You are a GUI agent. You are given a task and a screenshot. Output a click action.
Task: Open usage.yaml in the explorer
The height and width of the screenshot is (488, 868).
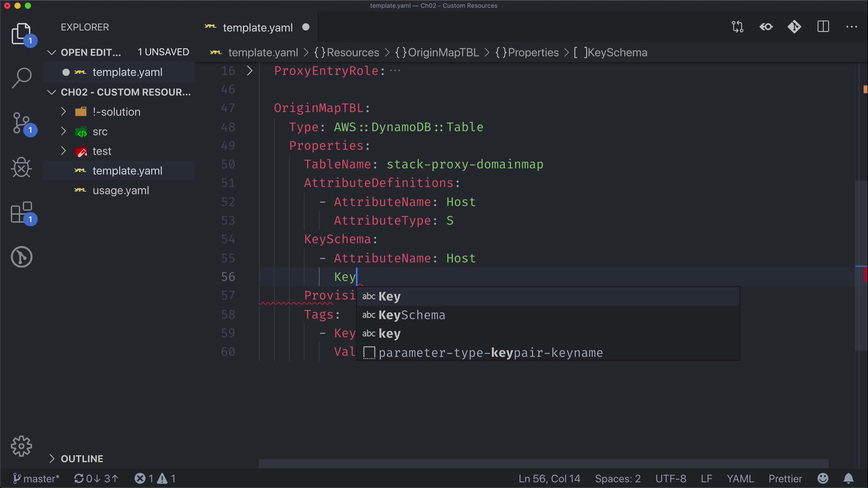click(121, 191)
